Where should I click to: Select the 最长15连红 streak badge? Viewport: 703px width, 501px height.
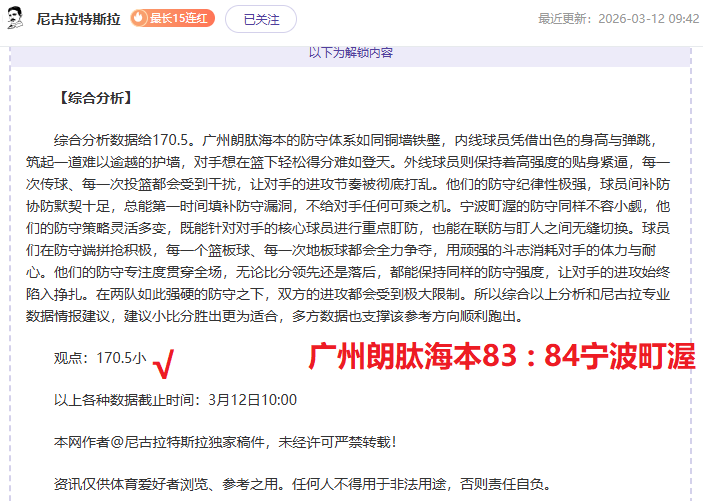172,18
